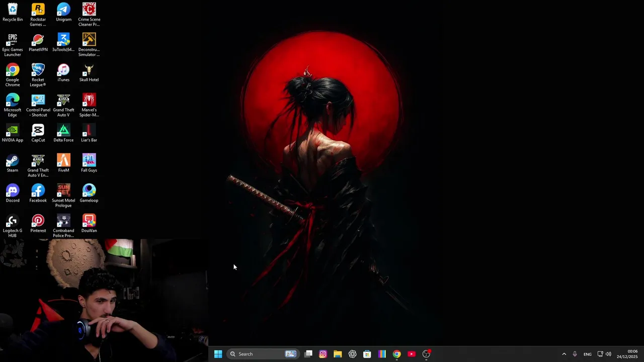Open Task View from the taskbar
The width and height of the screenshot is (644, 362).
click(308, 354)
